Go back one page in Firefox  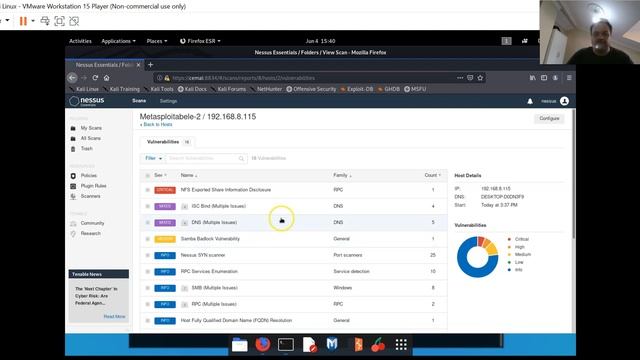pos(72,78)
